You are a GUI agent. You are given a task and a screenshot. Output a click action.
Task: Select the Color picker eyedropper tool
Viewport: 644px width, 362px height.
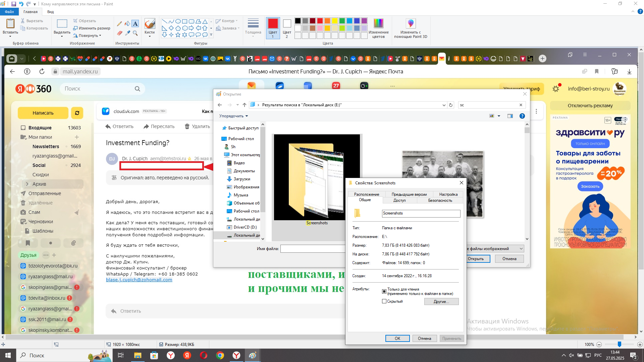127,33
